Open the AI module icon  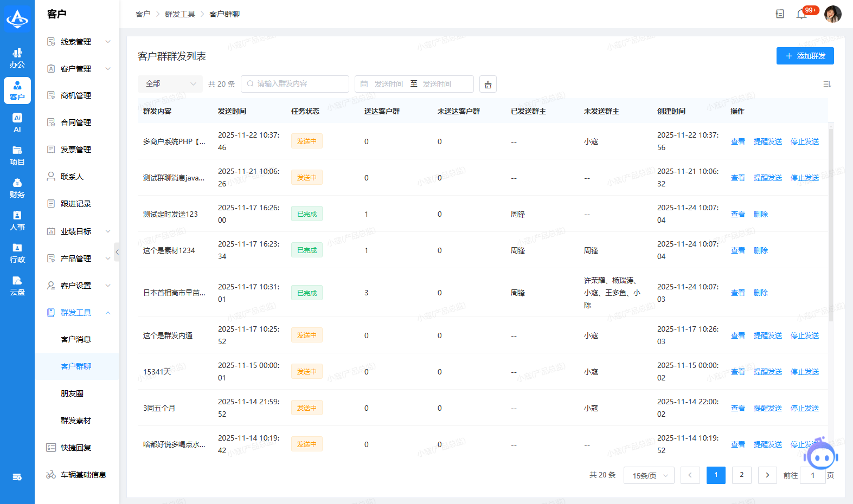click(x=17, y=122)
